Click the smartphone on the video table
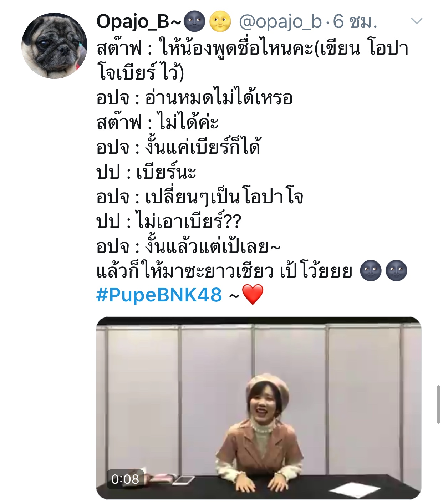Image resolution: width=443 pixels, height=504 pixels. [x=183, y=480]
